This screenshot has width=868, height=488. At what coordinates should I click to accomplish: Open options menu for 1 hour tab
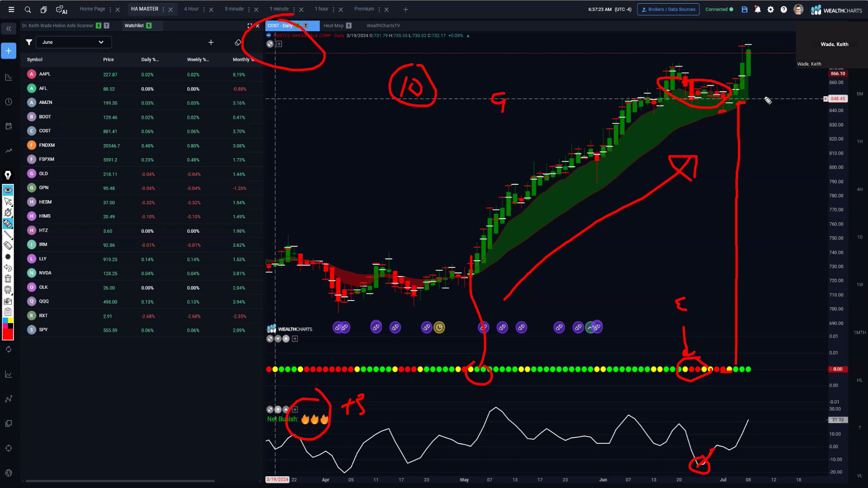[334, 9]
